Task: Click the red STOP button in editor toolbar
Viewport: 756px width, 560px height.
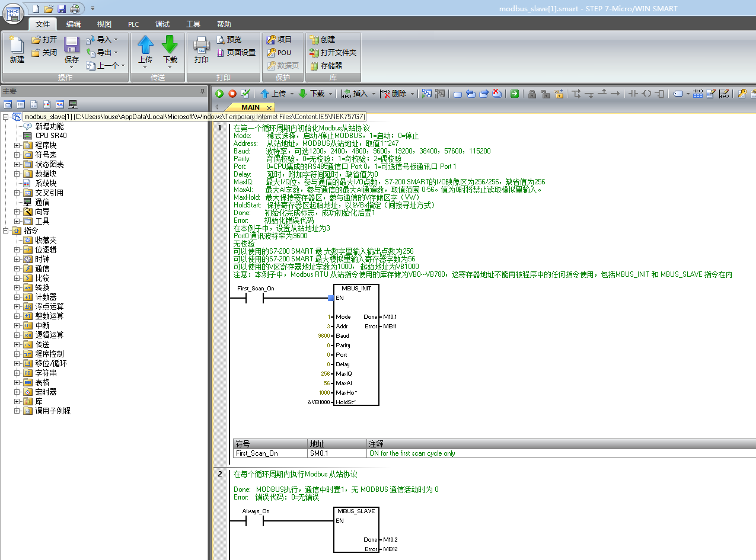Action: click(232, 94)
